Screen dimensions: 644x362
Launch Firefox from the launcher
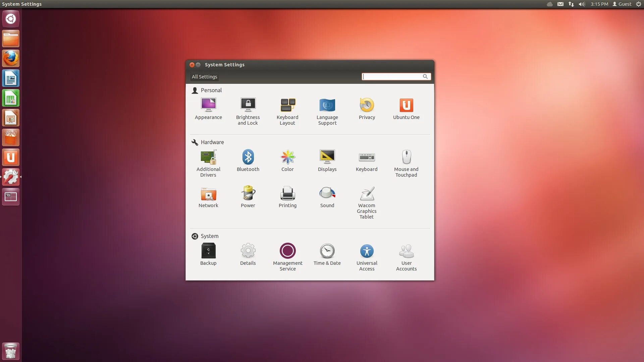point(11,59)
